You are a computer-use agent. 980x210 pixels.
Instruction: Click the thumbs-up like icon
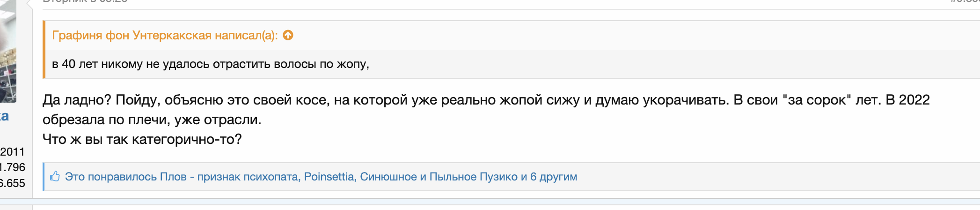[x=55, y=177]
